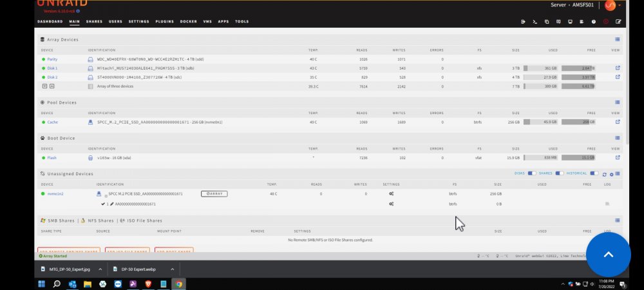Click the rename pencil for partition 1
Screen dimensions: 644x290
[111, 204]
